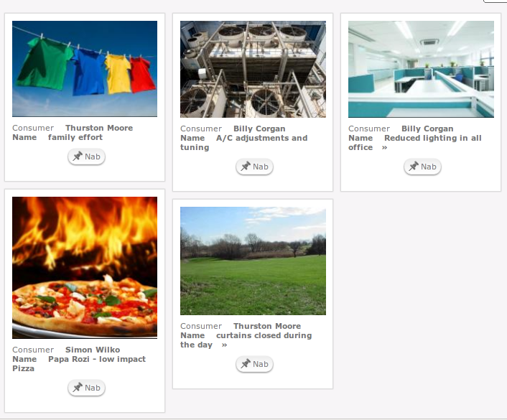Open the pizza with flames image
The image size is (507, 420).
pos(85,267)
